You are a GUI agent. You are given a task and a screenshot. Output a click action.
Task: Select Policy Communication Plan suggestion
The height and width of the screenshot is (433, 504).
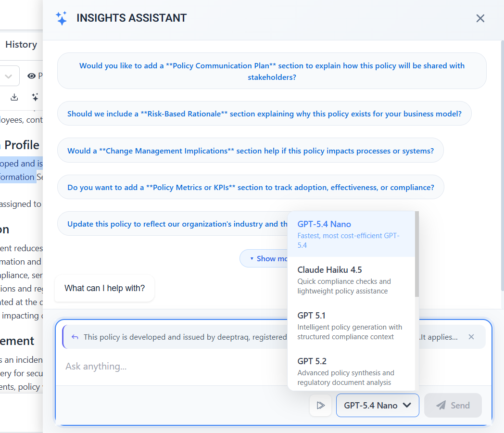pos(272,71)
